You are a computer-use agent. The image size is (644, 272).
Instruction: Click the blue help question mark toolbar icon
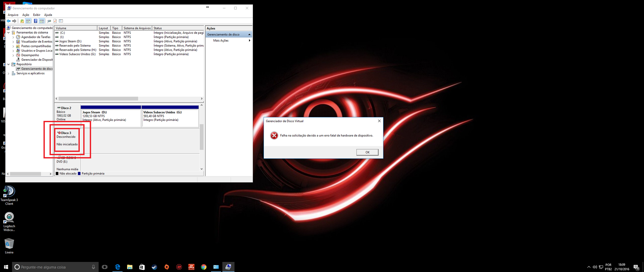[x=36, y=21]
